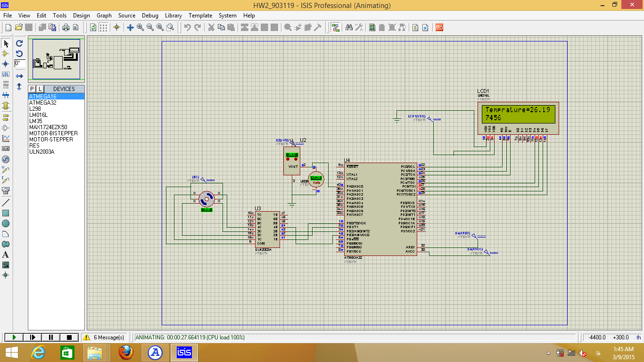Open the Debug menu
Screen dimensions: 644x362
[150, 16]
